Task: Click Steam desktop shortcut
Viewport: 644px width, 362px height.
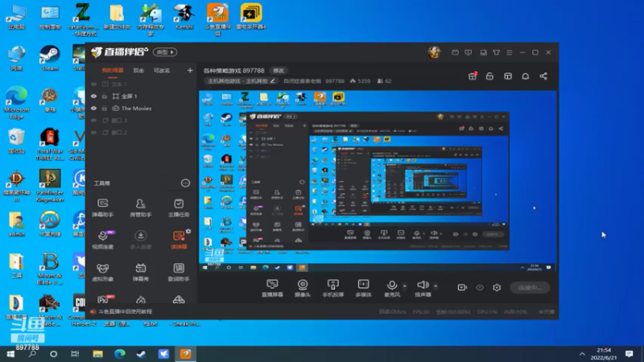Action: pos(50,58)
